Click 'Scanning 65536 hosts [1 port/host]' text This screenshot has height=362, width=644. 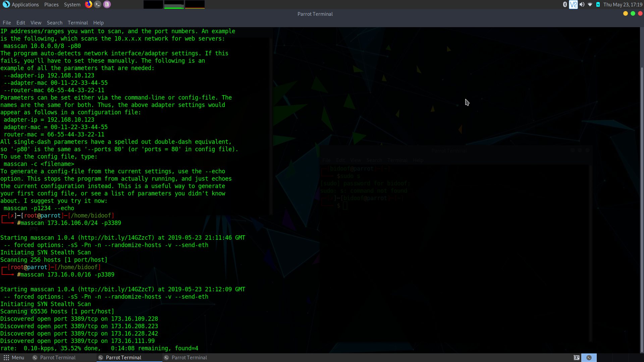[57, 311]
